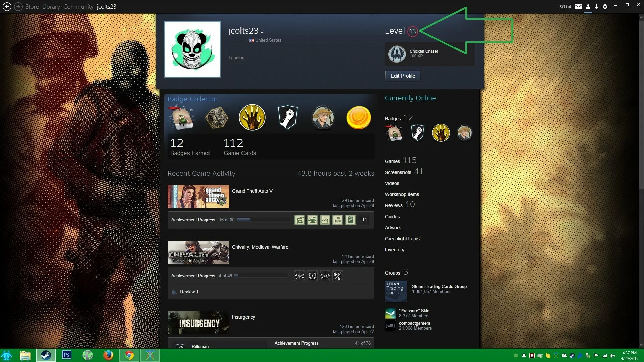Select the gold coin badge

click(x=359, y=118)
